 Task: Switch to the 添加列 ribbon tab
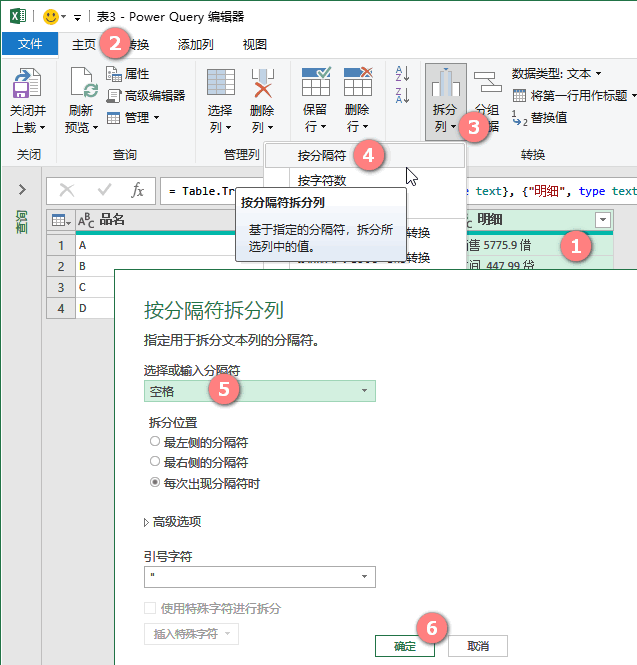(195, 44)
